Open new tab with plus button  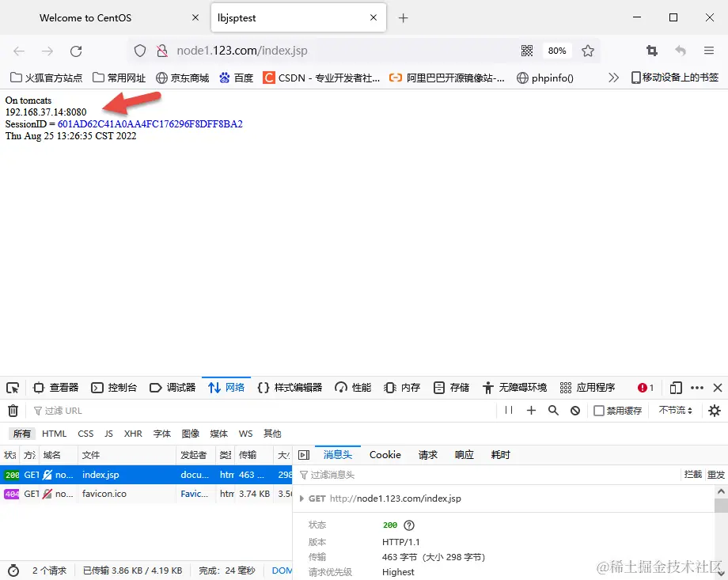click(x=403, y=18)
